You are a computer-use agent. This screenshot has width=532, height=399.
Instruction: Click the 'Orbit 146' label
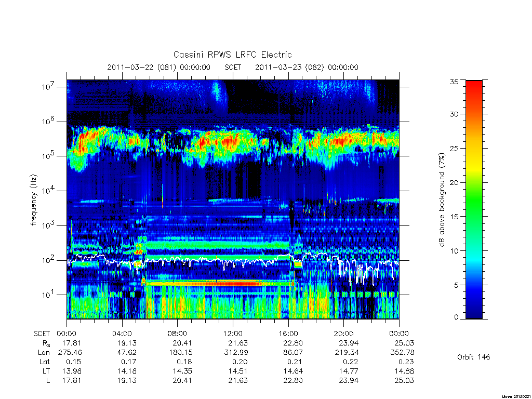tap(474, 357)
